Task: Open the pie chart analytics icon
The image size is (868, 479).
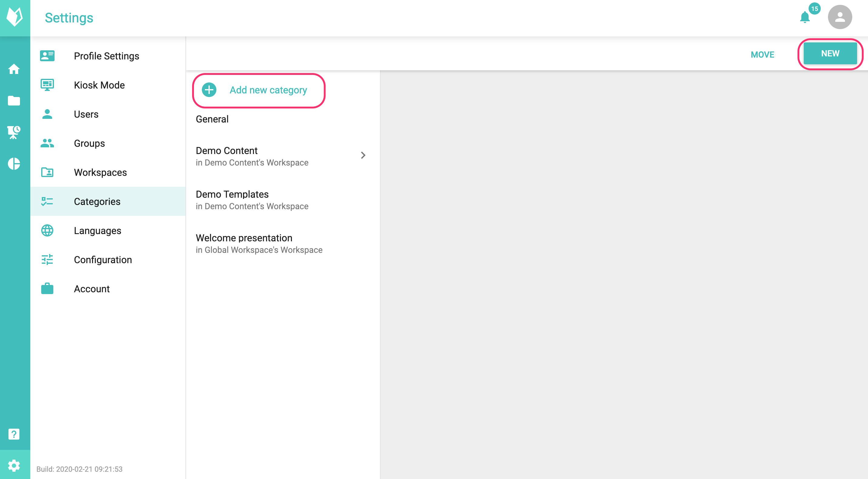Action: 14,163
